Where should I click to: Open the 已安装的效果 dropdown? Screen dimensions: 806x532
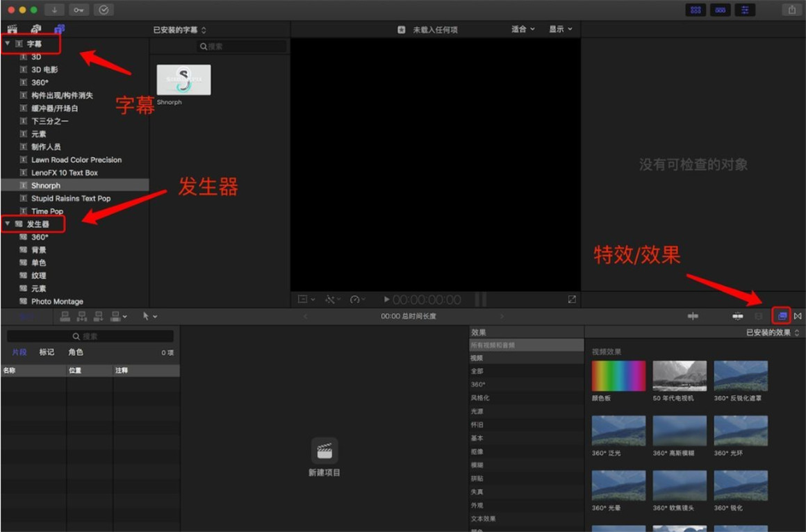click(772, 333)
